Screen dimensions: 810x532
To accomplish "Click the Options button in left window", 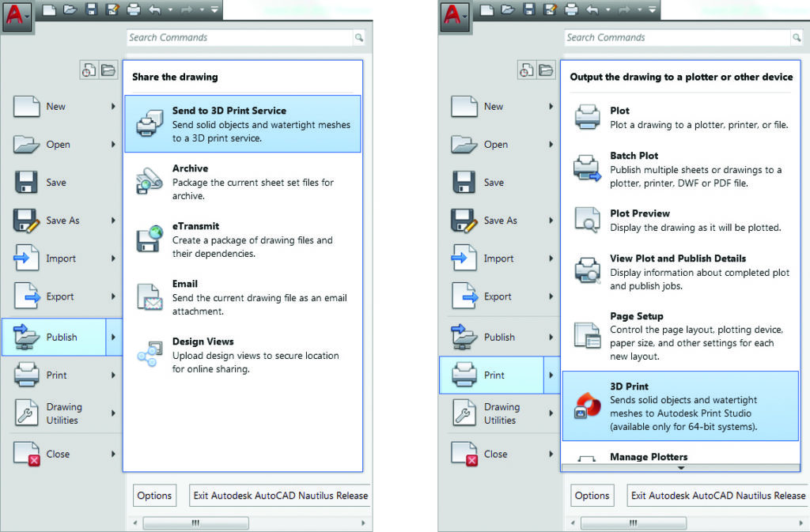I will (x=154, y=496).
